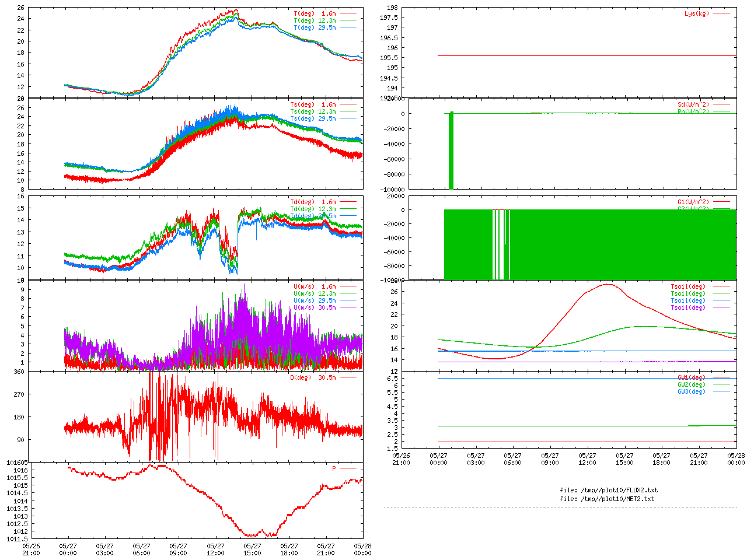Click the D(deg) 30.5m wind direction legend

pos(313,377)
